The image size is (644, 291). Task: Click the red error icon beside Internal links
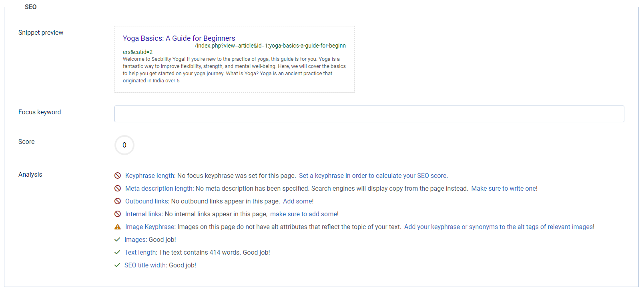tap(118, 214)
